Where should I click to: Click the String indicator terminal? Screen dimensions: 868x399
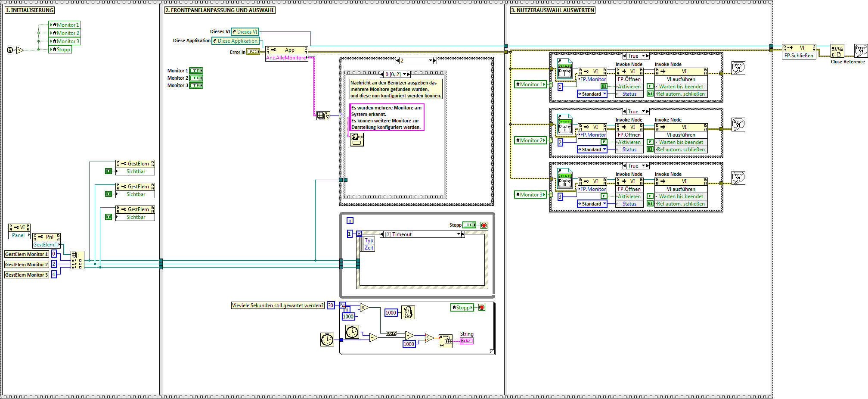pyautogui.click(x=467, y=341)
